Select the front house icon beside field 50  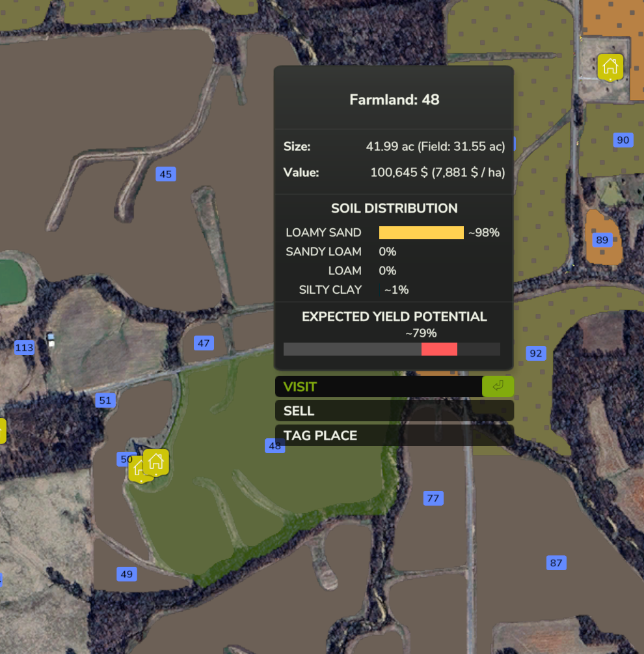coord(155,462)
